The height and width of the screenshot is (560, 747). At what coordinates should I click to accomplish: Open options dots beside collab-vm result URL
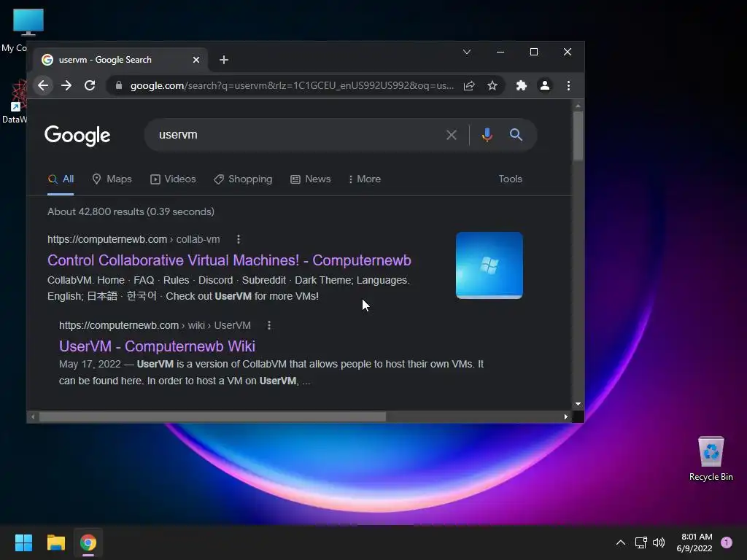click(x=239, y=239)
